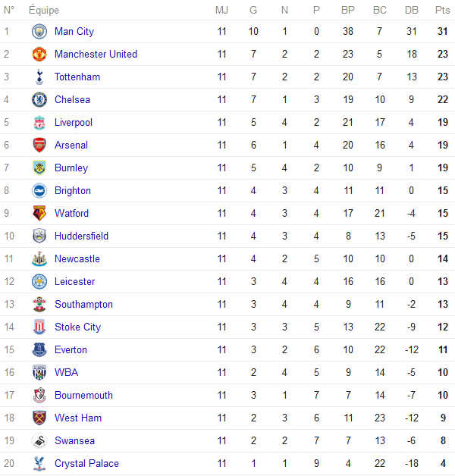Open the Leicester team link
This screenshot has height=476, width=455.
(x=74, y=282)
